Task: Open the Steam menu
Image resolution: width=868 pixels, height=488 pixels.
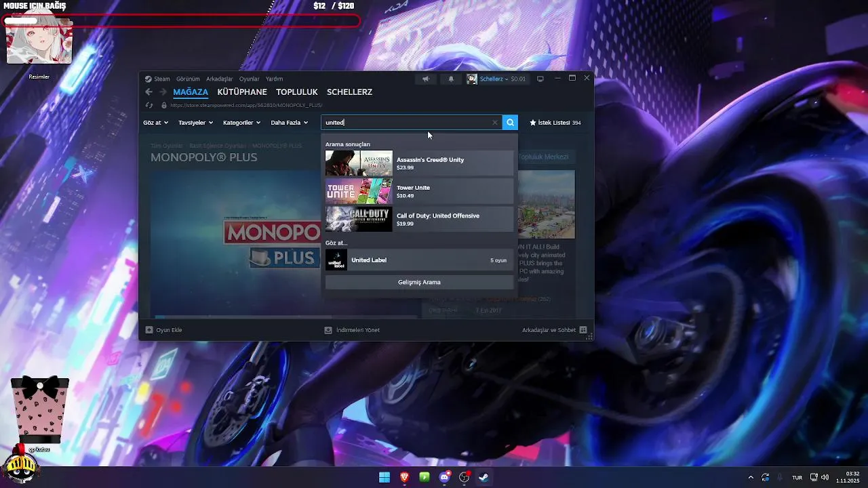Action: [162, 79]
